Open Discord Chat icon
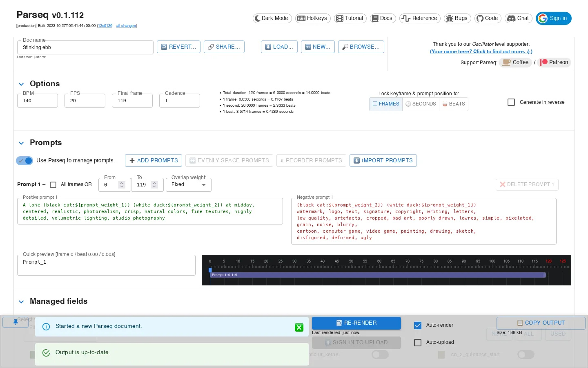 [511, 18]
